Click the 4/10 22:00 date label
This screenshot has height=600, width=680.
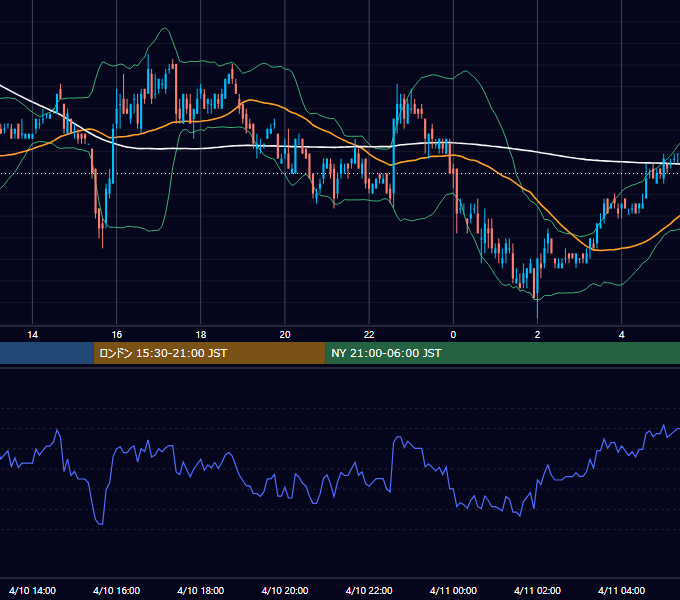[369, 591]
